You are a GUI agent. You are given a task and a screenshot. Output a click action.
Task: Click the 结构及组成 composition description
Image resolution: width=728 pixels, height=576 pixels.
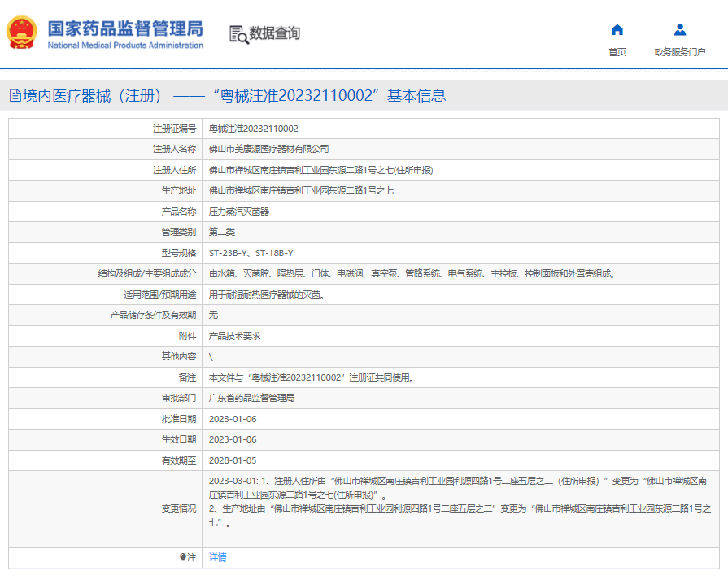point(412,273)
